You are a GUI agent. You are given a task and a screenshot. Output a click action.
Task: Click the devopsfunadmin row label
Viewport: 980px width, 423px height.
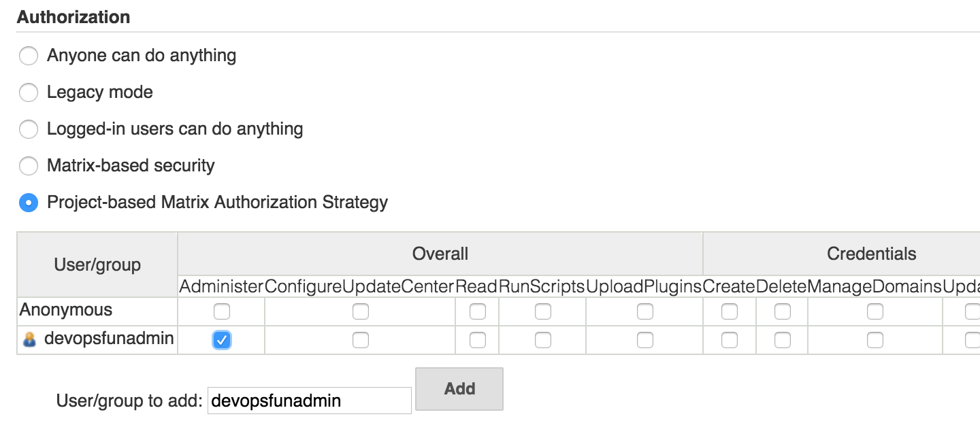[109, 338]
